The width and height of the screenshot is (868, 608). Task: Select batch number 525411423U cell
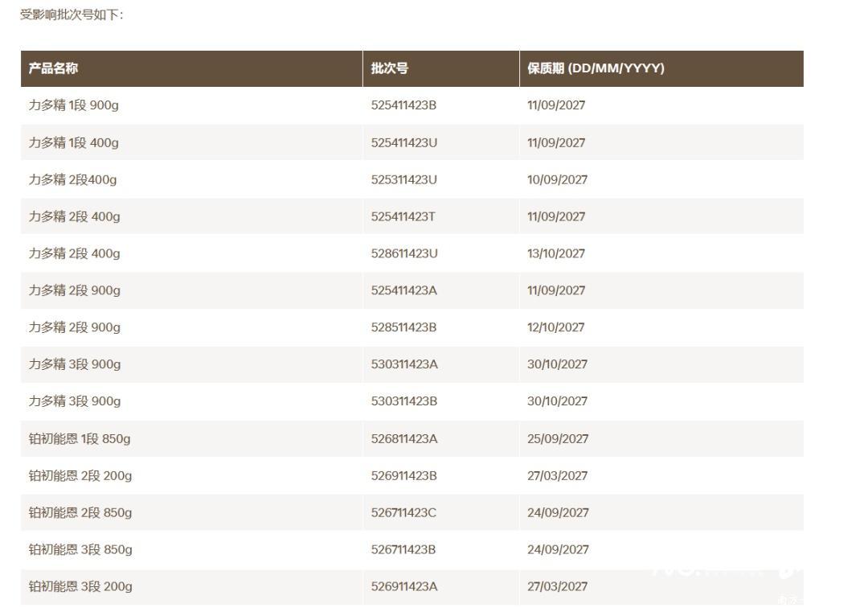click(404, 142)
